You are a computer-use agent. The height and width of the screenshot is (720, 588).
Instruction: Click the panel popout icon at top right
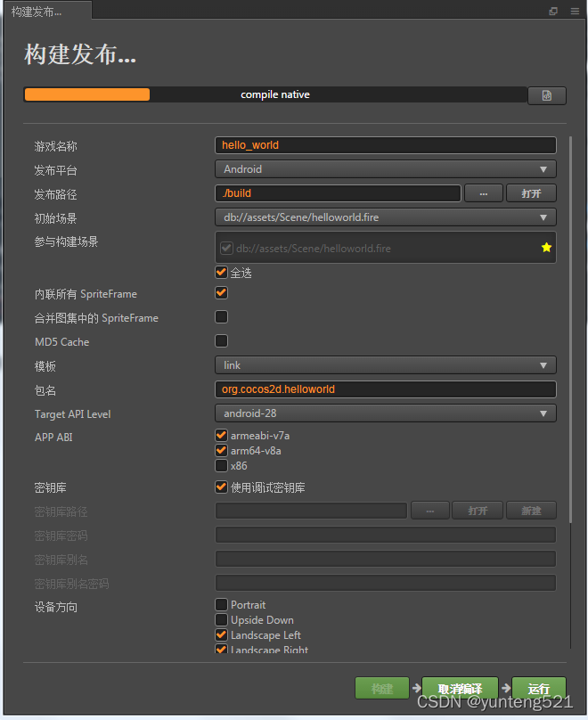[x=553, y=11]
